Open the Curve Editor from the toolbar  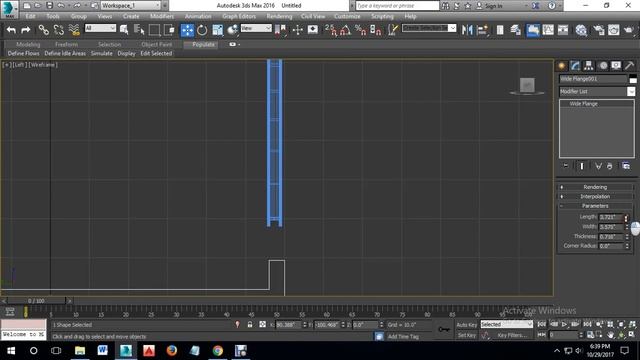coord(548,30)
